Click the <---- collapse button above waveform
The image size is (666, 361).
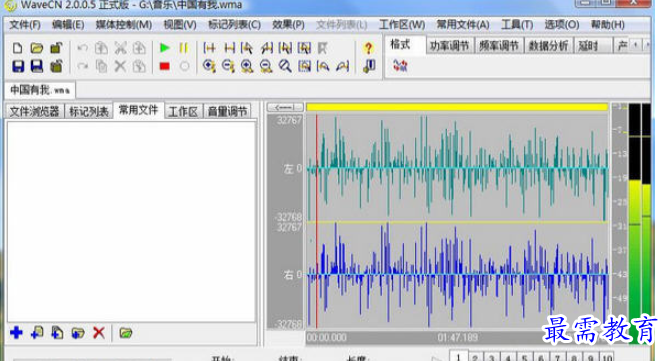285,107
